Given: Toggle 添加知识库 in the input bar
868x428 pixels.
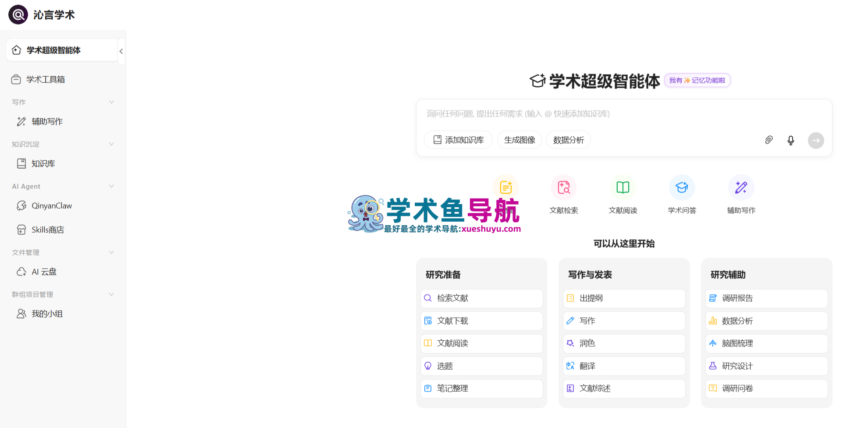Looking at the screenshot, I should [x=458, y=139].
